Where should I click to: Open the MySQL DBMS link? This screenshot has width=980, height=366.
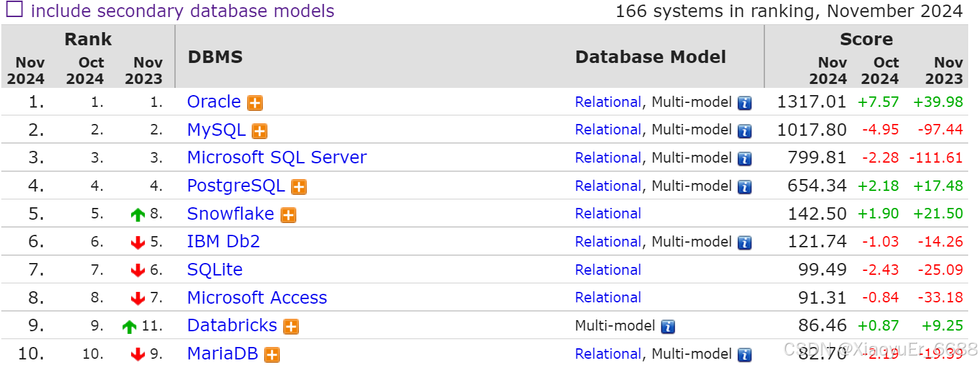(216, 130)
